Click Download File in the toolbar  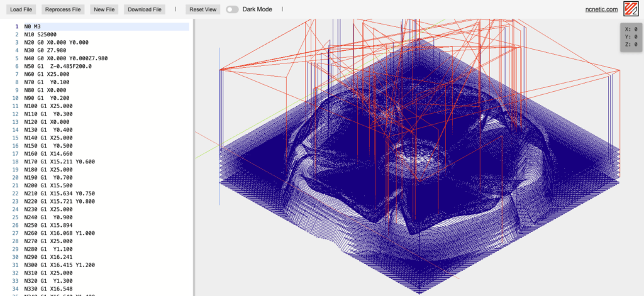(x=144, y=9)
